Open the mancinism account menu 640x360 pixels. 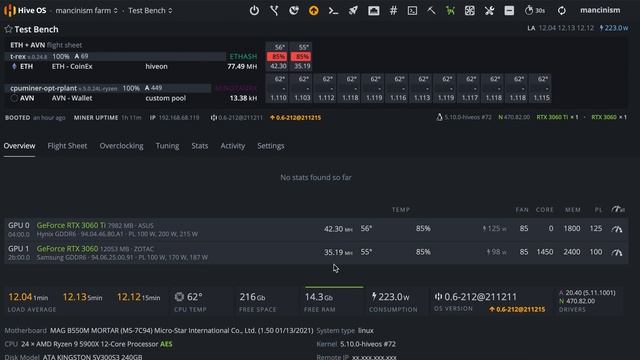pos(600,10)
